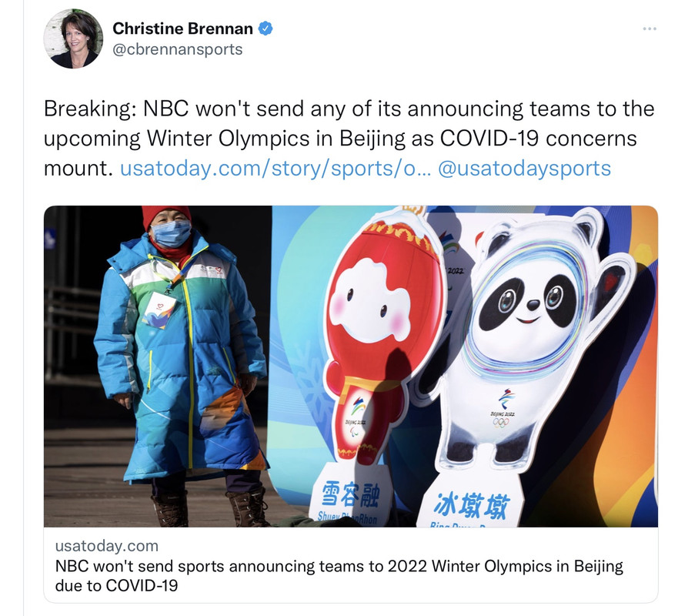Viewport: 678px width, 616px height.
Task: Open the tweet's three-dot more menu
Action: (650, 28)
